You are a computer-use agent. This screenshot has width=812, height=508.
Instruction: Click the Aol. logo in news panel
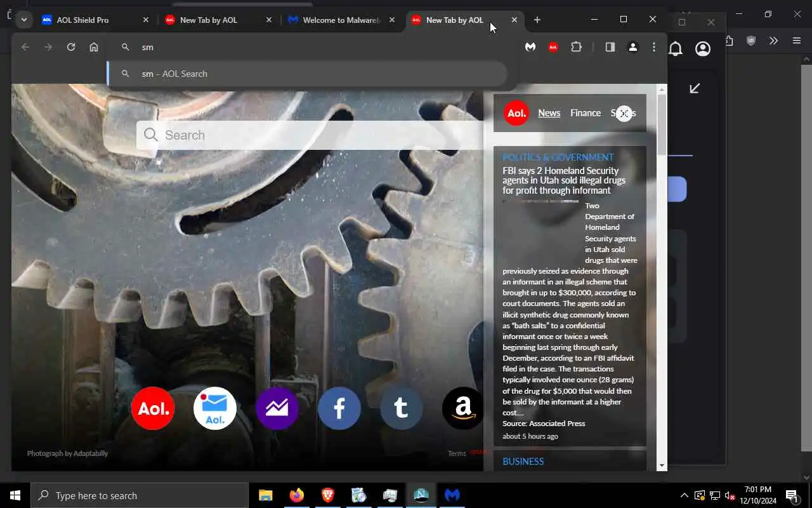[516, 113]
